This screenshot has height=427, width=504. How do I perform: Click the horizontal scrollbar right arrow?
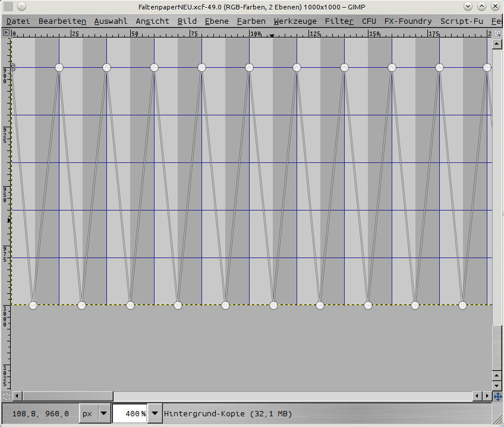487,396
